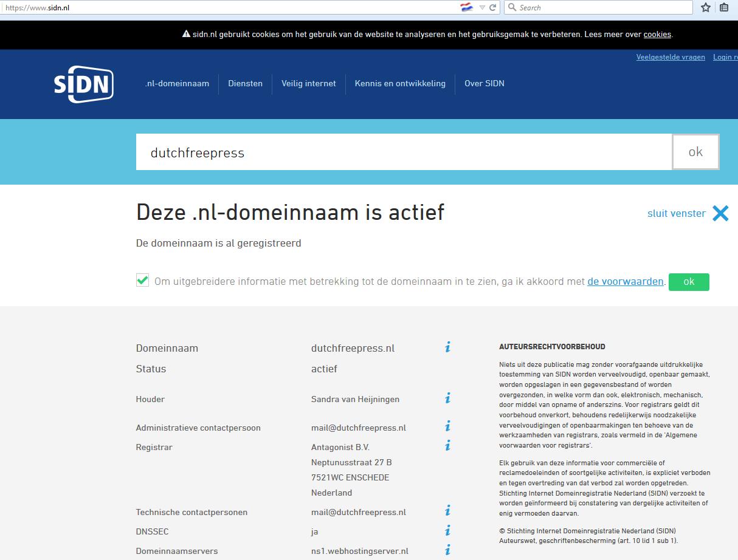Click the SIDN logo
The height and width of the screenshot is (560, 738).
coord(83,84)
